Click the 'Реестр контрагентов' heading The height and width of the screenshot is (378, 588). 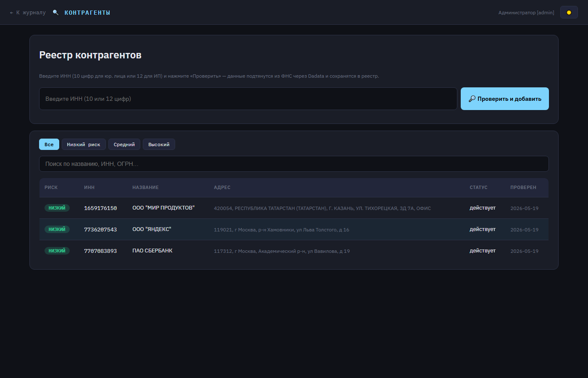[x=90, y=55]
